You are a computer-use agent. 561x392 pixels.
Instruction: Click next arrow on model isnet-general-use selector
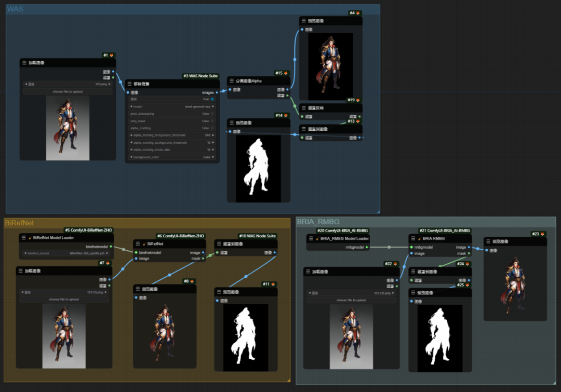(x=213, y=106)
